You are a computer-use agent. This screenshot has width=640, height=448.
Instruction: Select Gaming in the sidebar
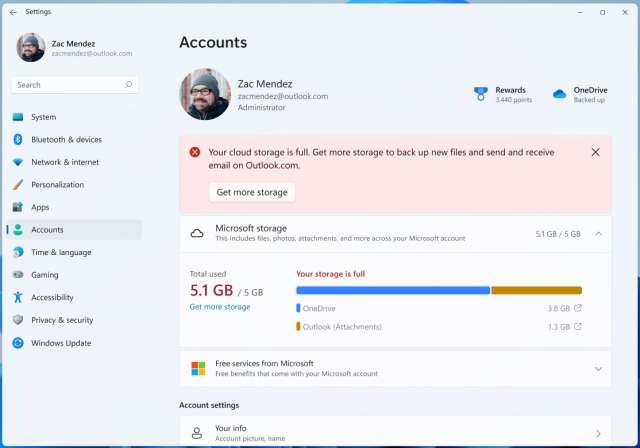click(45, 275)
